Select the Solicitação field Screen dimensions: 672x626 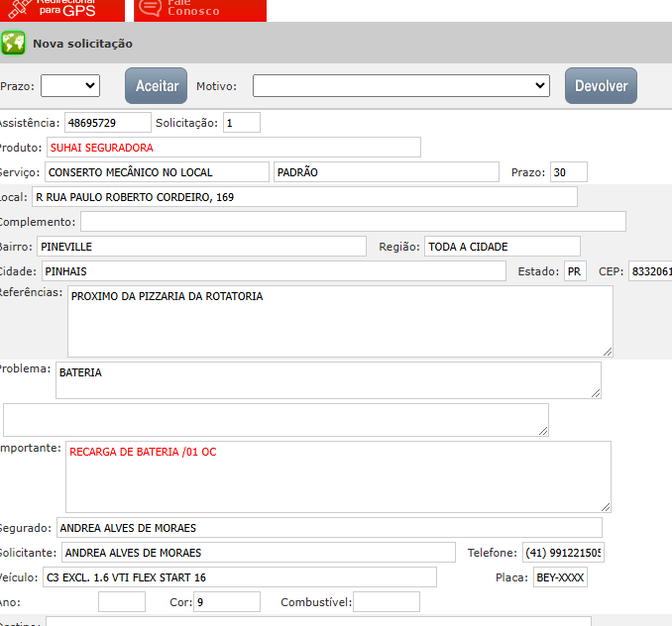[241, 123]
